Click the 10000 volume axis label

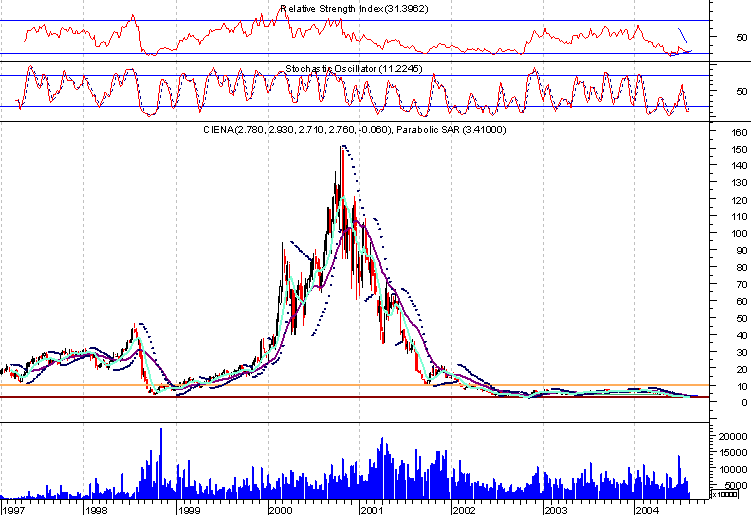[733, 469]
